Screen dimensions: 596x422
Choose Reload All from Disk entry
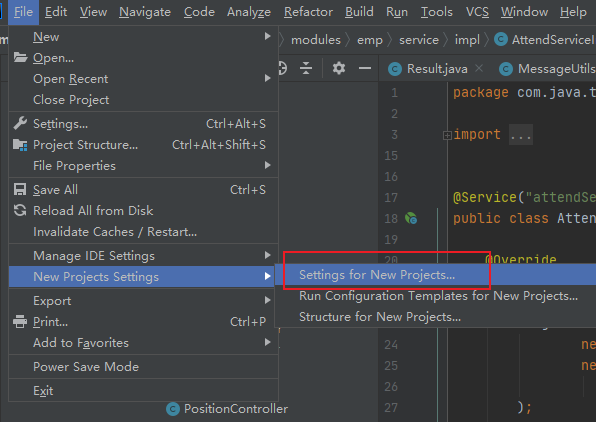tap(144, 210)
